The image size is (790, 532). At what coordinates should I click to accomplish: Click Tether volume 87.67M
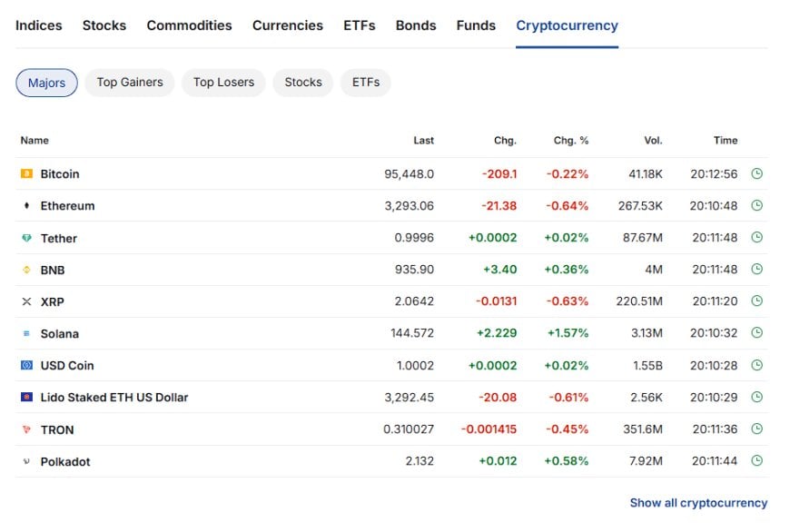coord(643,238)
